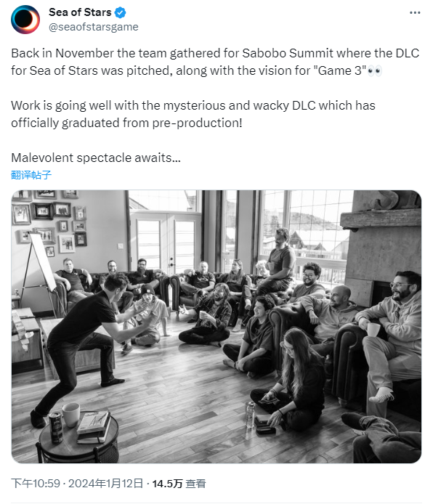Click the eyes emoji after "Game 3"
This screenshot has height=504, width=433.
374,70
